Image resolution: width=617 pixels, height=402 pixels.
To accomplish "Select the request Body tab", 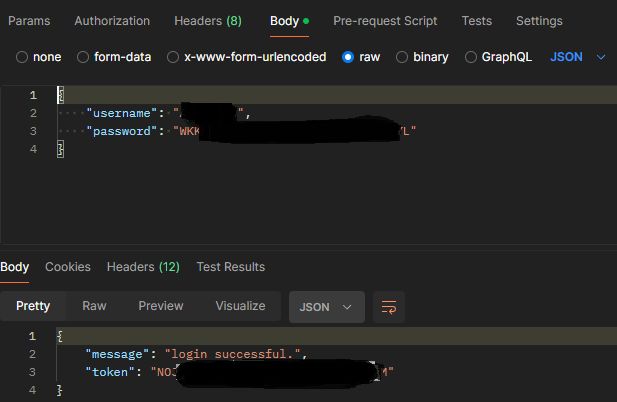I will pos(289,21).
